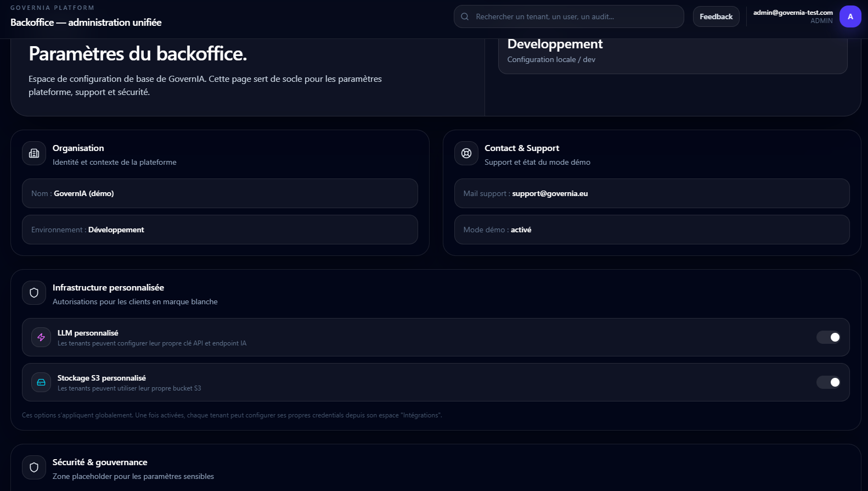Select the Environnement : Développement field

coord(220,230)
